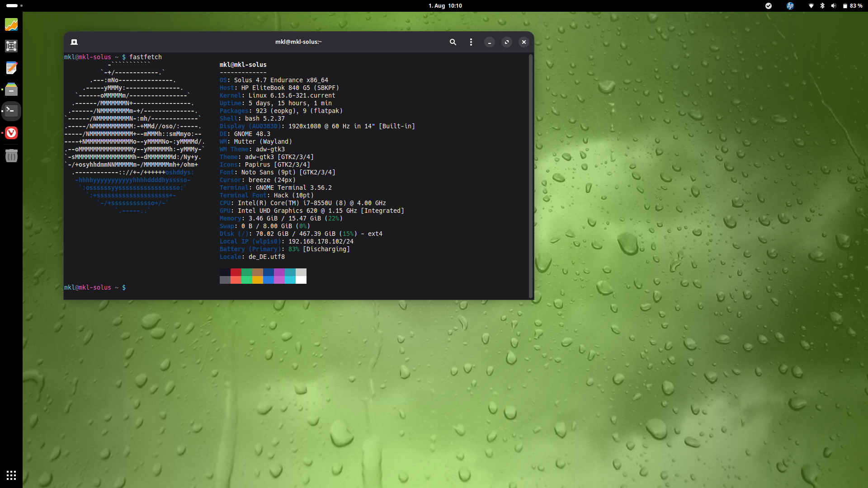Launch the chart monitor app in dock

pyautogui.click(x=11, y=24)
